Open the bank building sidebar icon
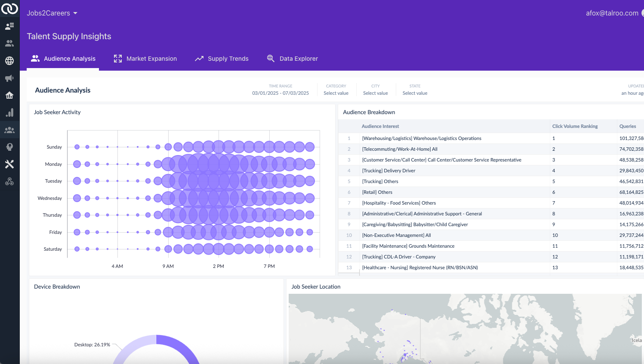 (9, 95)
